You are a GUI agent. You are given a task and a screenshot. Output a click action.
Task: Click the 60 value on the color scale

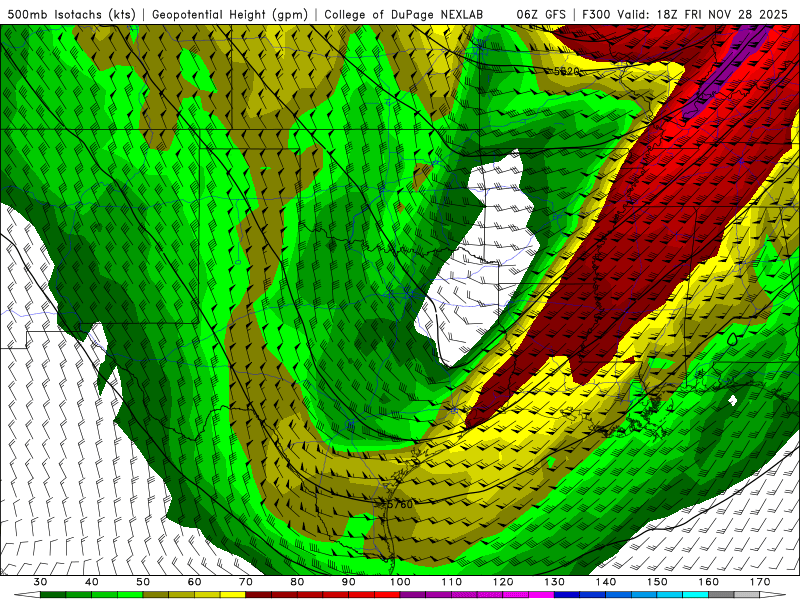[194, 582]
